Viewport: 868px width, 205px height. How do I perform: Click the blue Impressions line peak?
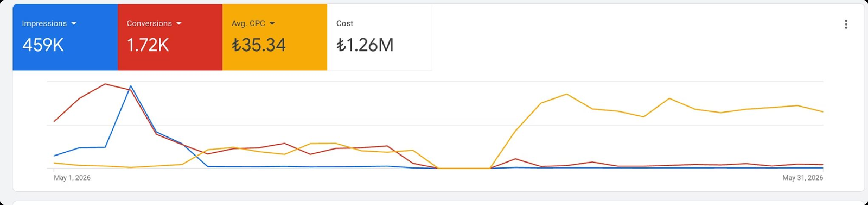coord(131,86)
